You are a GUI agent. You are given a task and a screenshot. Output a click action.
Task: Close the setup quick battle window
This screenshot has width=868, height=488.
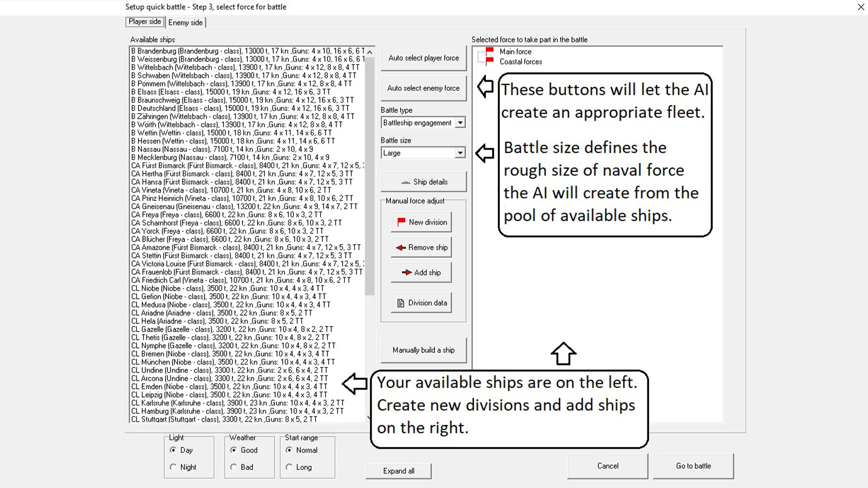tap(861, 7)
